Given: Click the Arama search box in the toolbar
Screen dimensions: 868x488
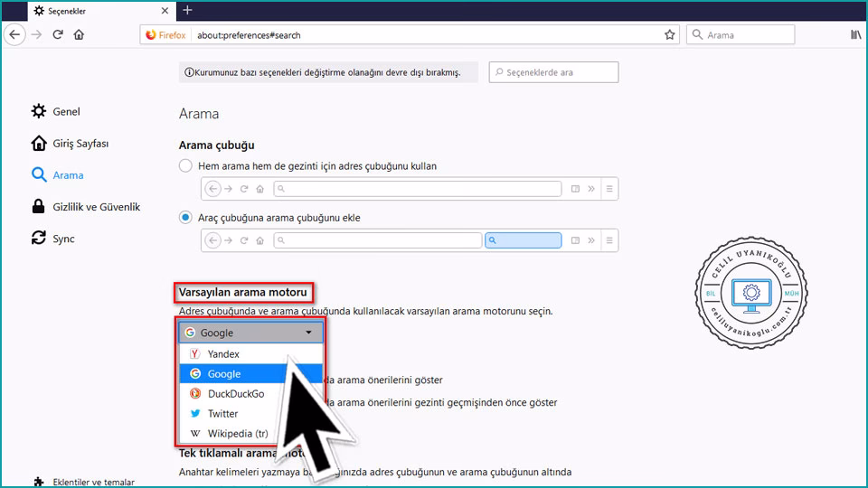Looking at the screenshot, I should tap(741, 35).
